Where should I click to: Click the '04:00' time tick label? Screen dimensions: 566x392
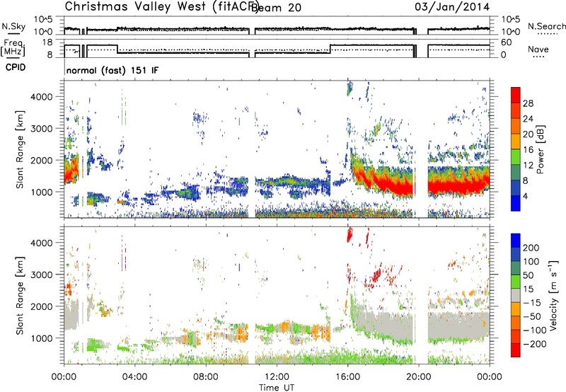[134, 377]
